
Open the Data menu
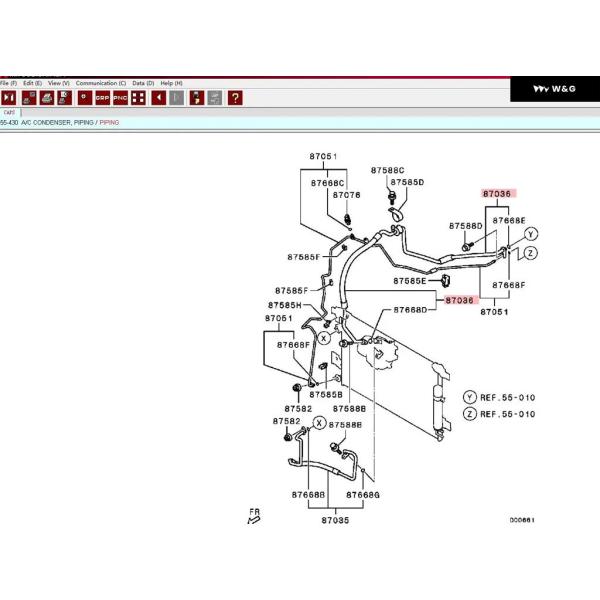[143, 83]
